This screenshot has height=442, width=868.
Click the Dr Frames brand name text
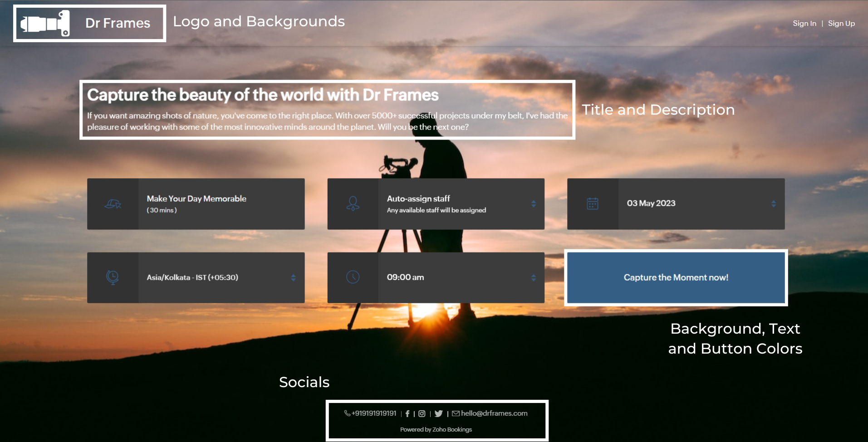118,23
